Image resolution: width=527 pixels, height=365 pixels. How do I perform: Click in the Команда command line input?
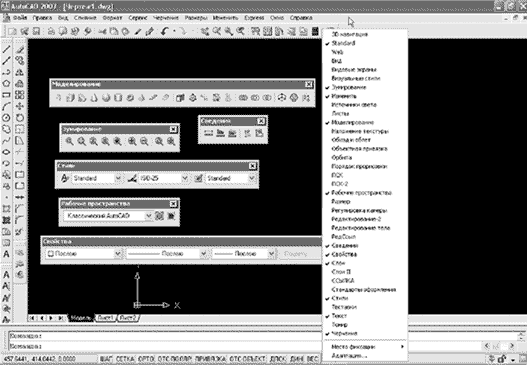coord(165,346)
